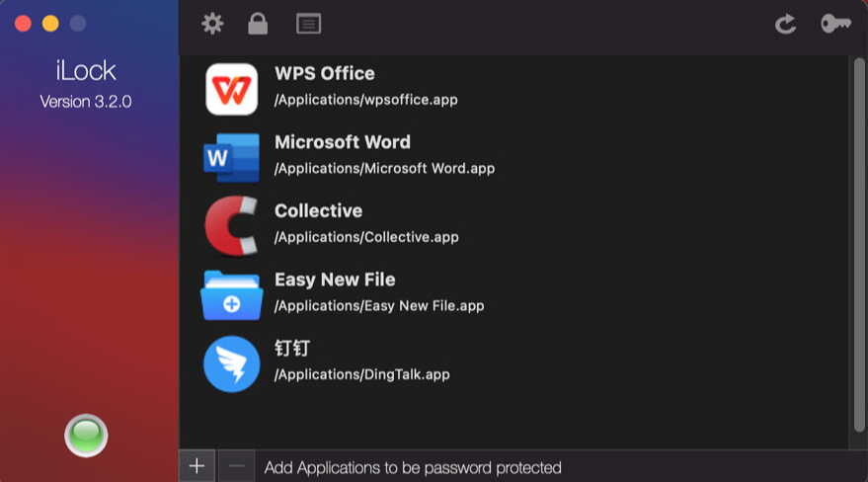Viewport: 868px width, 482px height.
Task: Toggle the green status indicator button
Action: click(x=86, y=436)
